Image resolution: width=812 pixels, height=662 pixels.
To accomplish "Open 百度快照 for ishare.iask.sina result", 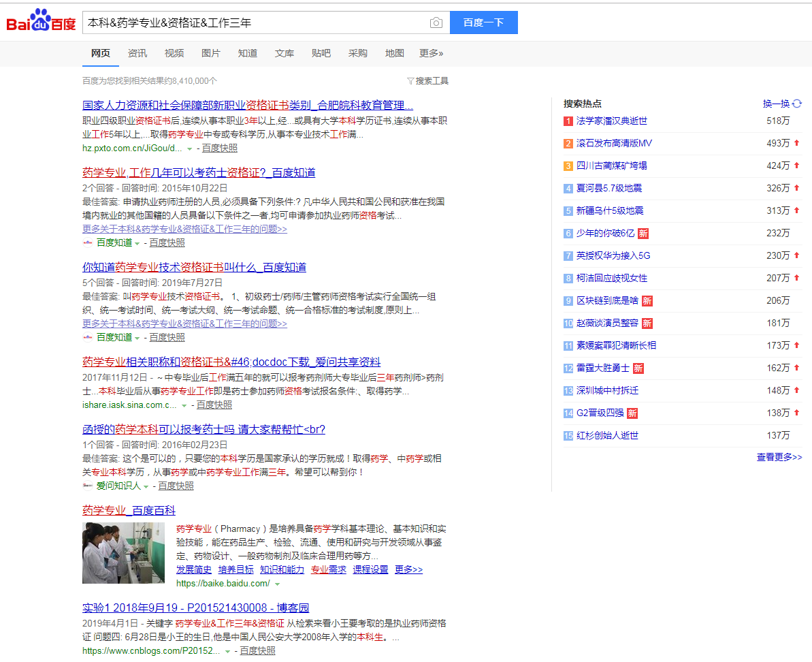I will pos(214,405).
